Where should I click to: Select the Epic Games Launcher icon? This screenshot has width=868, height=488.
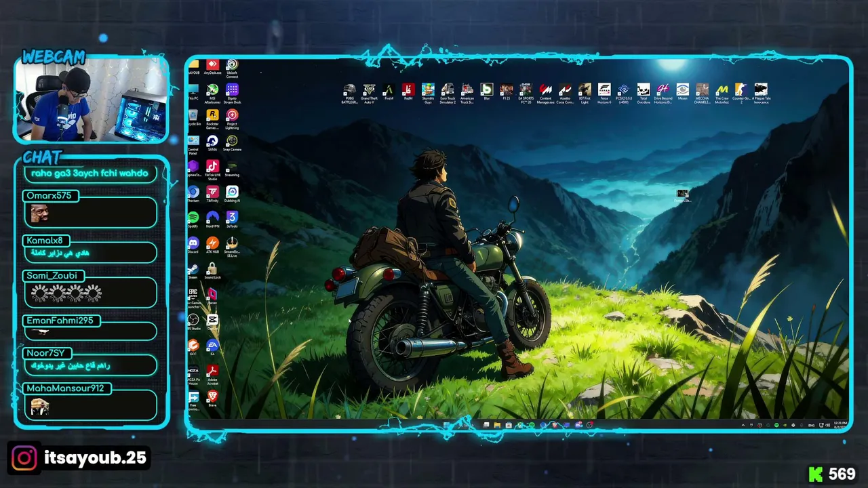click(x=193, y=298)
